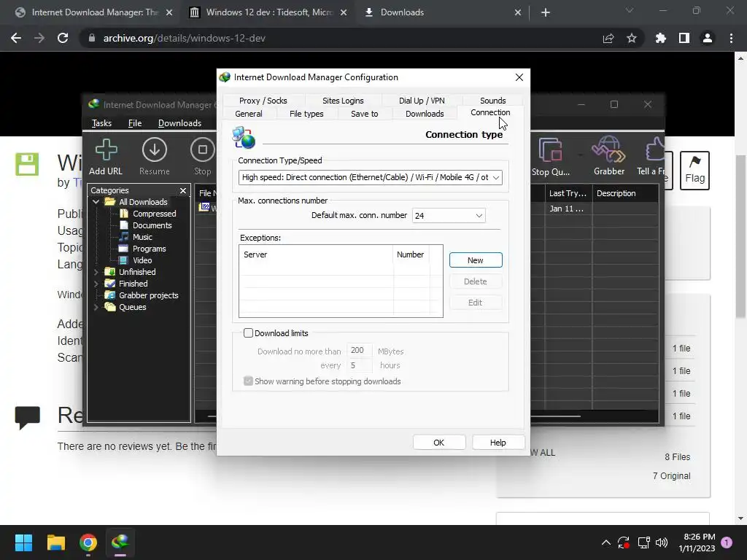The image size is (747, 560).
Task: Open Downloads menu in IDM
Action: coord(179,123)
